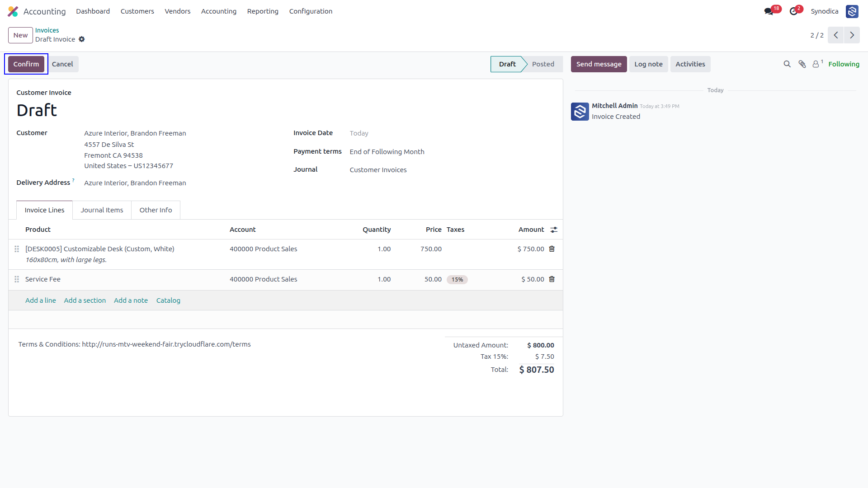The width and height of the screenshot is (868, 488).
Task: Open the conversations chat bubble icon
Action: coord(769,11)
